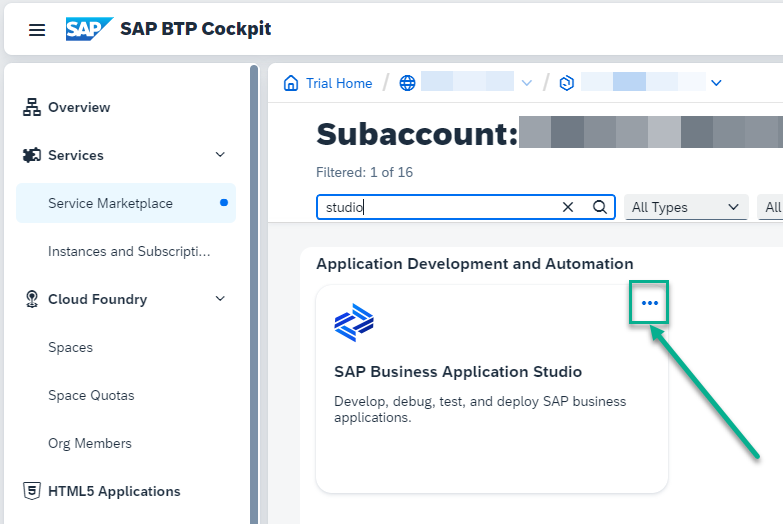The width and height of the screenshot is (783, 524).
Task: Select Service Marketplace in the sidebar
Action: (126, 203)
